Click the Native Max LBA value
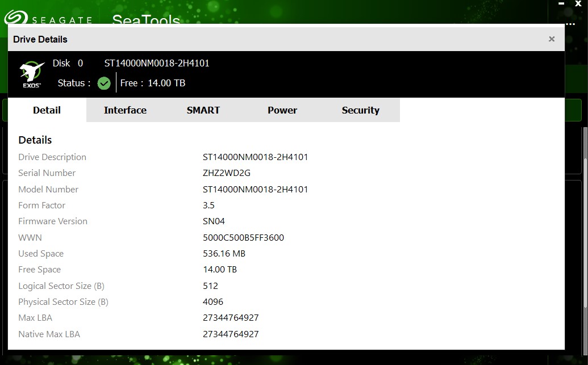The image size is (588, 365). point(231,334)
